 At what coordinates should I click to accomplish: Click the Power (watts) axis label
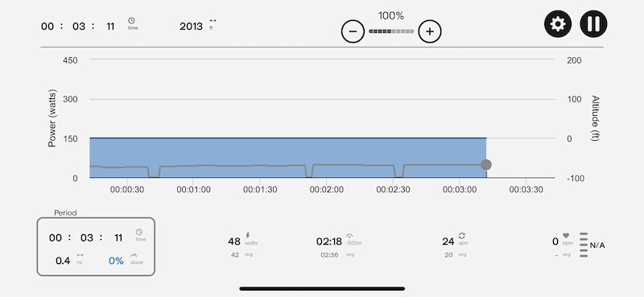(52, 118)
